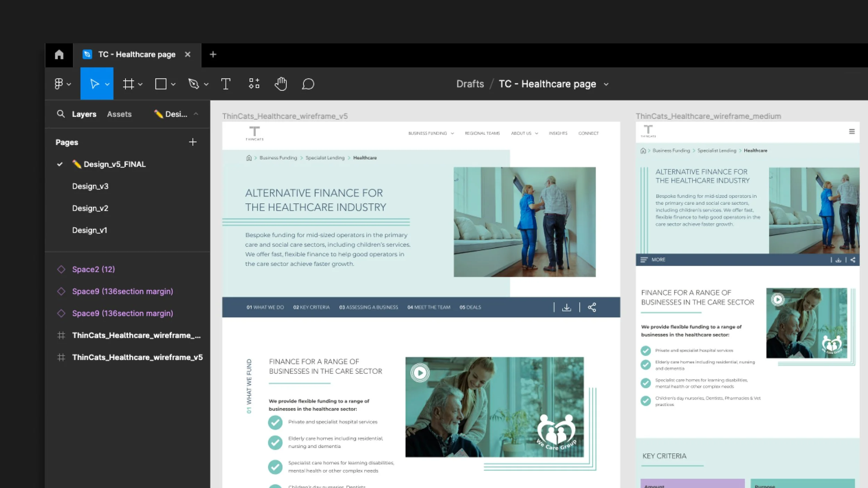Select the Text tool
This screenshot has height=488, width=868.
[x=226, y=84]
